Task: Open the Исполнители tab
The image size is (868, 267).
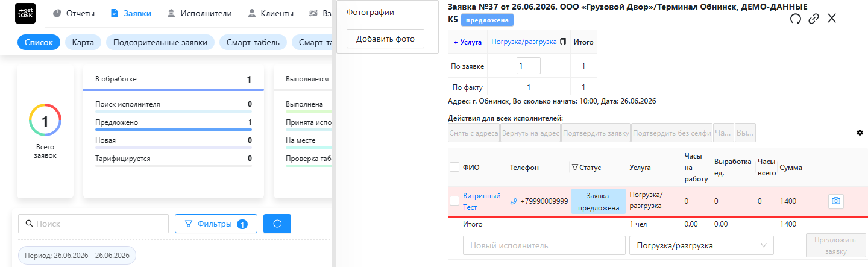Action: (199, 13)
